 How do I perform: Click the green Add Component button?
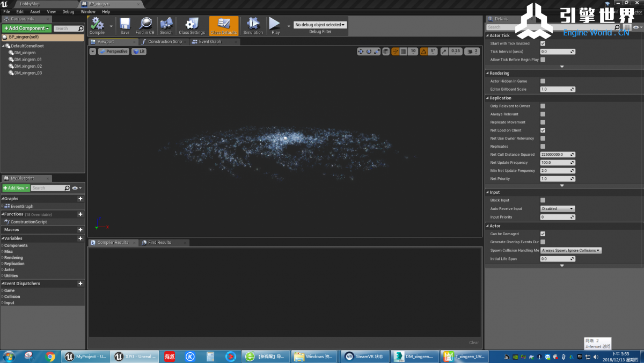pos(26,28)
